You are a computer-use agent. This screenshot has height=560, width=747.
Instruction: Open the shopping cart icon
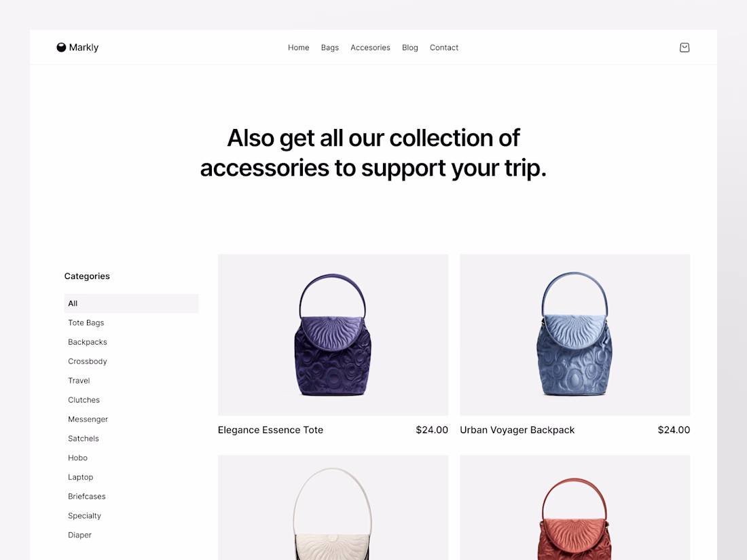[684, 47]
